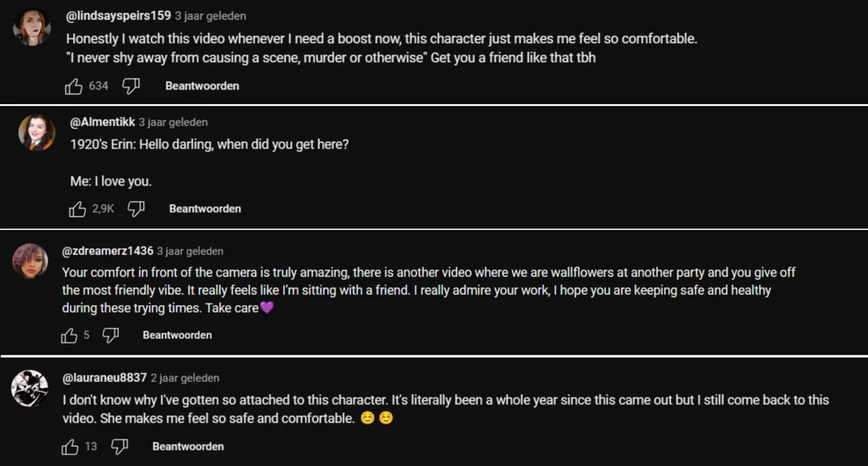The height and width of the screenshot is (466, 868).
Task: Open the @lindsayspeirs159 channel link
Action: (118, 16)
